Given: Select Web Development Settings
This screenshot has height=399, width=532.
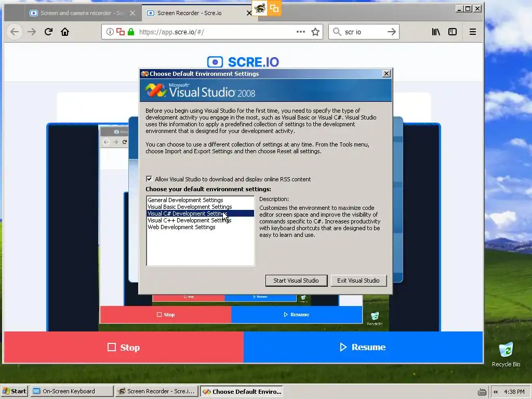Looking at the screenshot, I should point(200,227).
